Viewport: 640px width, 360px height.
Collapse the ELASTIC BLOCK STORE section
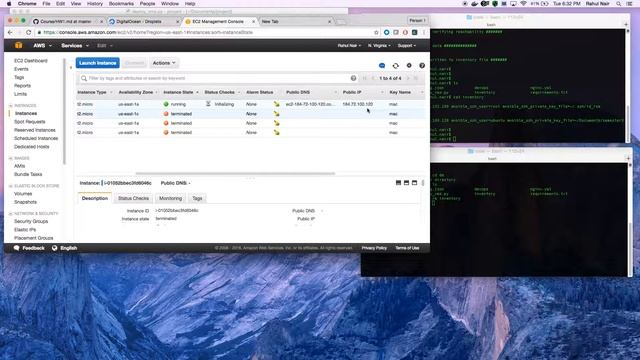click(x=11, y=186)
